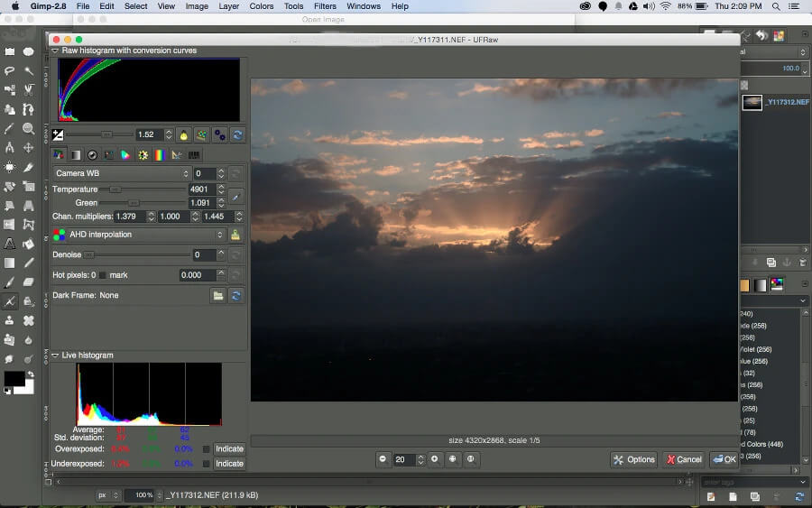
Task: Click the zoom in plus button
Action: [435, 459]
